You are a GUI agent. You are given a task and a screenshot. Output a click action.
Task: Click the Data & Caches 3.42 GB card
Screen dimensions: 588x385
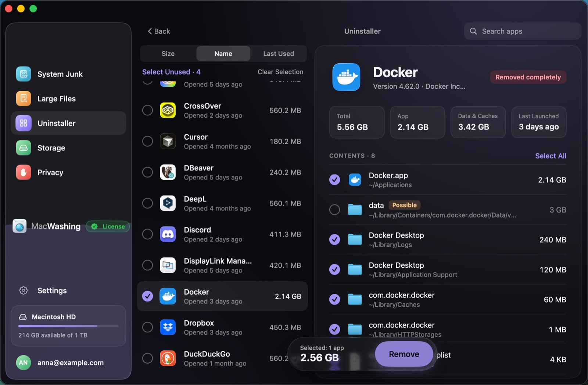478,122
